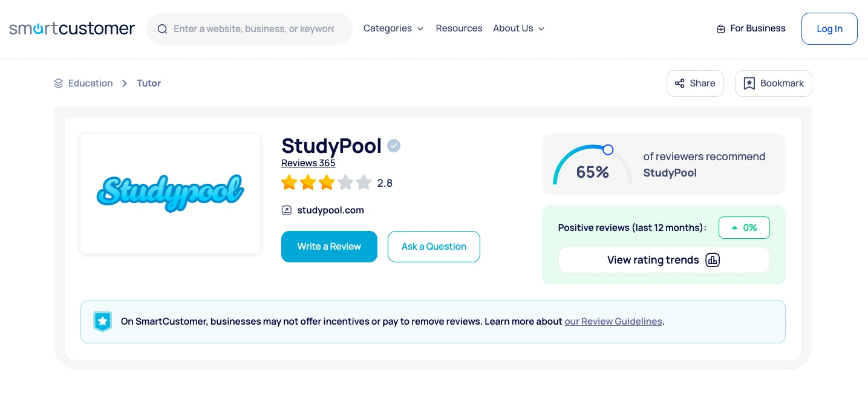Click the blue star shield icon
This screenshot has height=399, width=868.
click(x=102, y=321)
